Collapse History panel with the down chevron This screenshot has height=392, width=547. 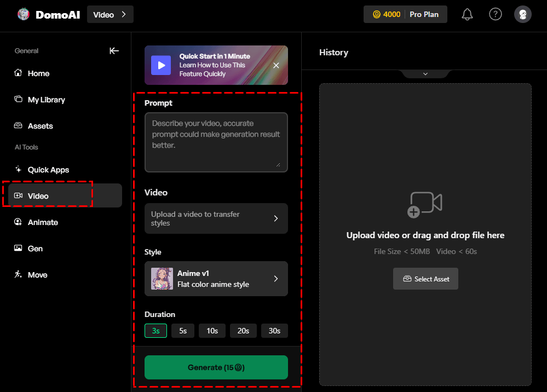pyautogui.click(x=425, y=74)
